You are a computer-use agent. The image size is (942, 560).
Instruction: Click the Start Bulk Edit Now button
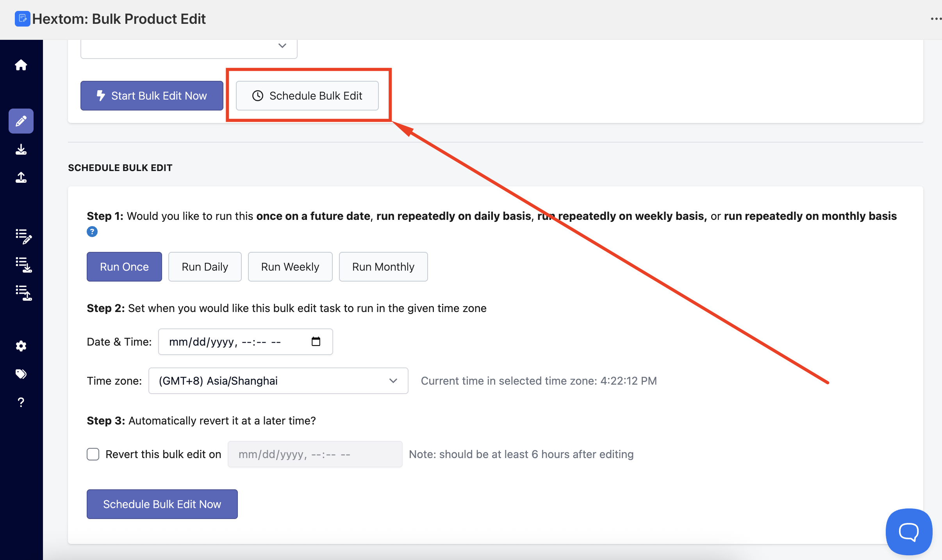pyautogui.click(x=152, y=96)
